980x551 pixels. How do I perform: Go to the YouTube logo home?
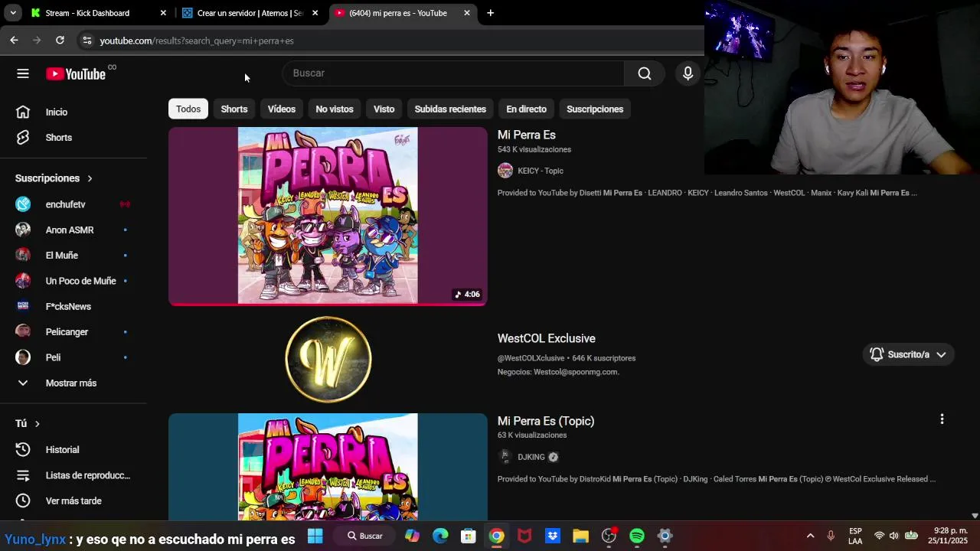(x=76, y=73)
